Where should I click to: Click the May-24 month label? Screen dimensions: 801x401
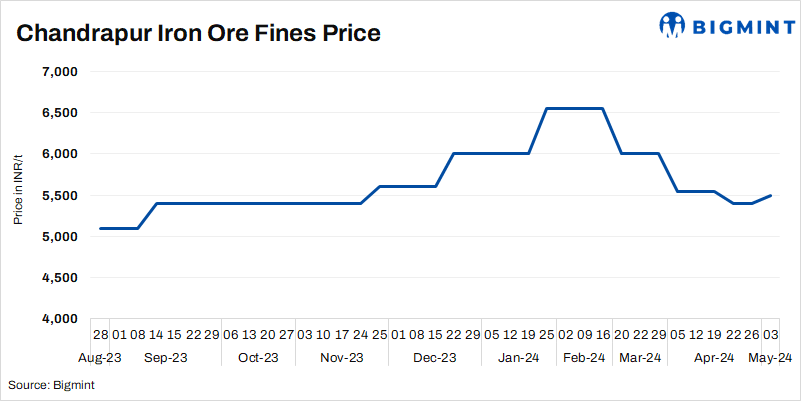click(x=771, y=357)
